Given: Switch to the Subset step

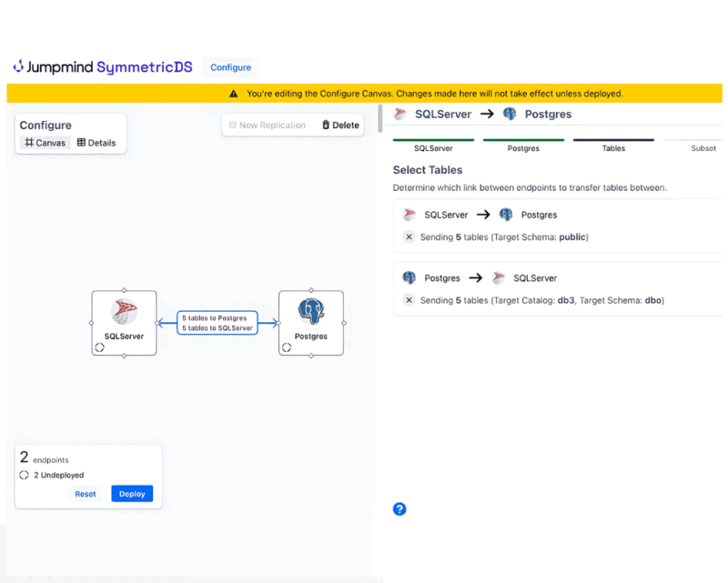Looking at the screenshot, I should tap(703, 148).
